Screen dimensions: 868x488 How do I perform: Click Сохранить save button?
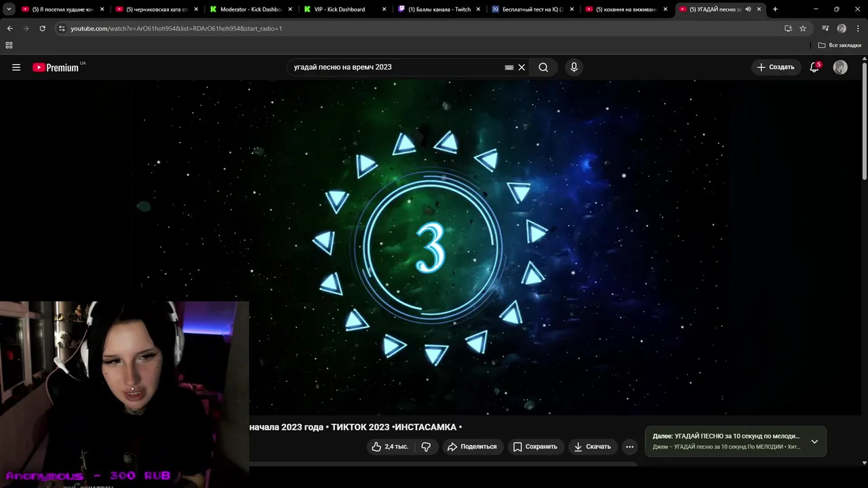tap(535, 447)
